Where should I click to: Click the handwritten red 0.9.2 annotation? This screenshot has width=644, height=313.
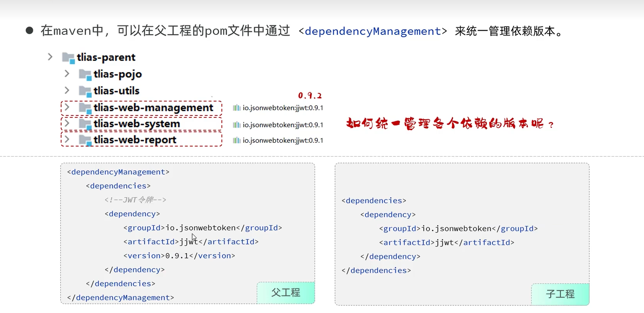[310, 95]
